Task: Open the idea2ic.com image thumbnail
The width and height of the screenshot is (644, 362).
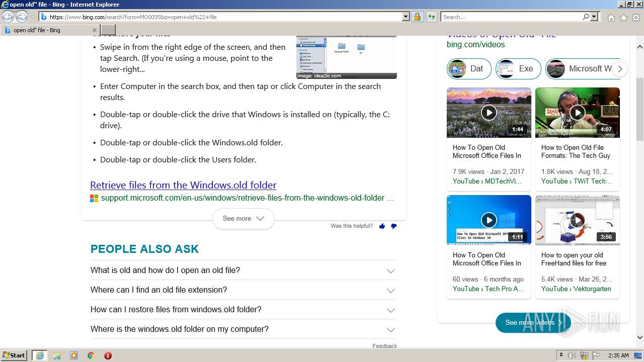Action: click(347, 57)
